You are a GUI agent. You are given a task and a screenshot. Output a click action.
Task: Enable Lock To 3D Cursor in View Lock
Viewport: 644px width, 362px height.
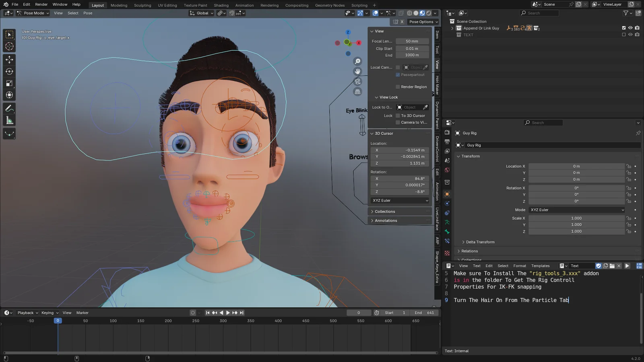tap(398, 115)
